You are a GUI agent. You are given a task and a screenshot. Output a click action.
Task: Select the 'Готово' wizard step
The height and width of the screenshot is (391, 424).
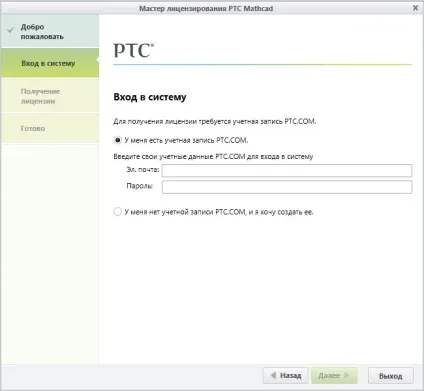click(50, 128)
